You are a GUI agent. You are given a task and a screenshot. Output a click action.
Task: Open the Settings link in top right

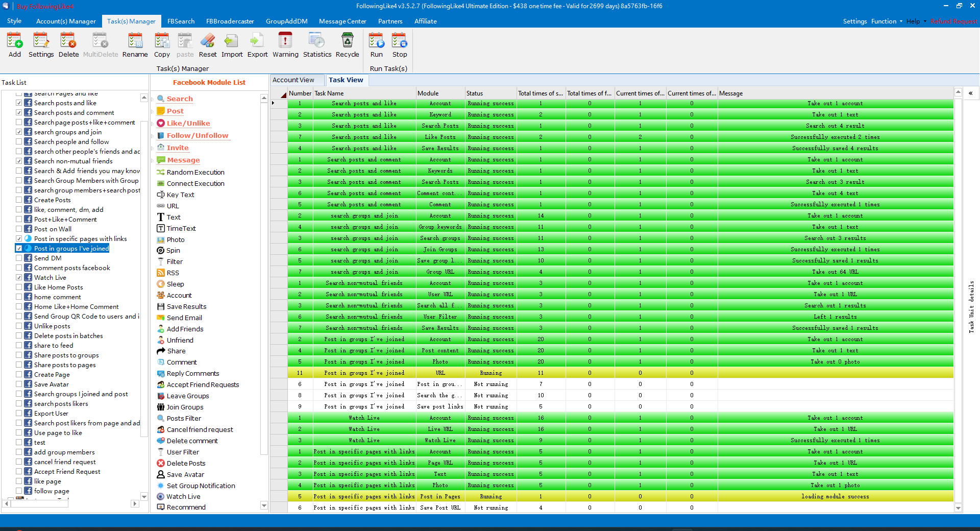pyautogui.click(x=855, y=21)
